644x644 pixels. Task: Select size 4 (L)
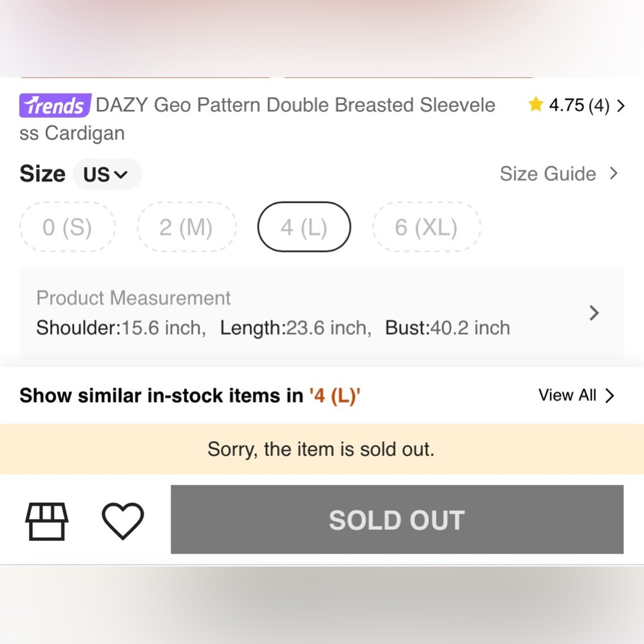pyautogui.click(x=304, y=227)
